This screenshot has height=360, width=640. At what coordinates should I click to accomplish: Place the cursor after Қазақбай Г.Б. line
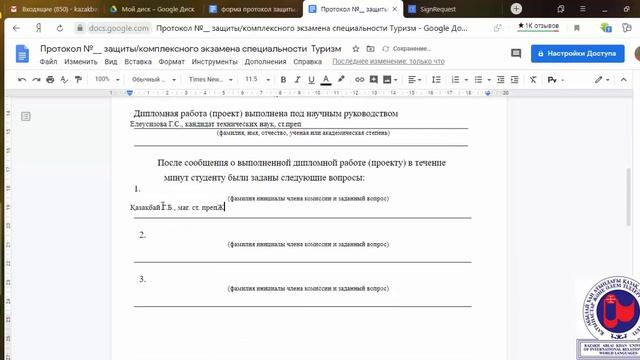(225, 207)
